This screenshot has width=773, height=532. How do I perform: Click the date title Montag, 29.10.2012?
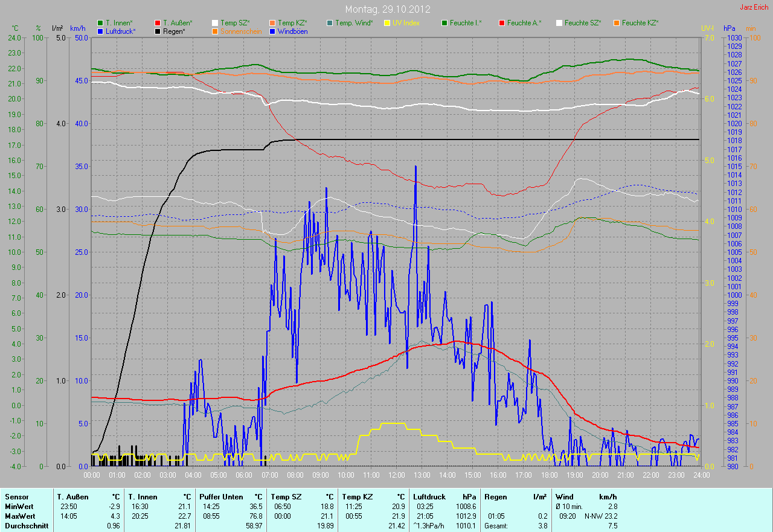(386, 9)
